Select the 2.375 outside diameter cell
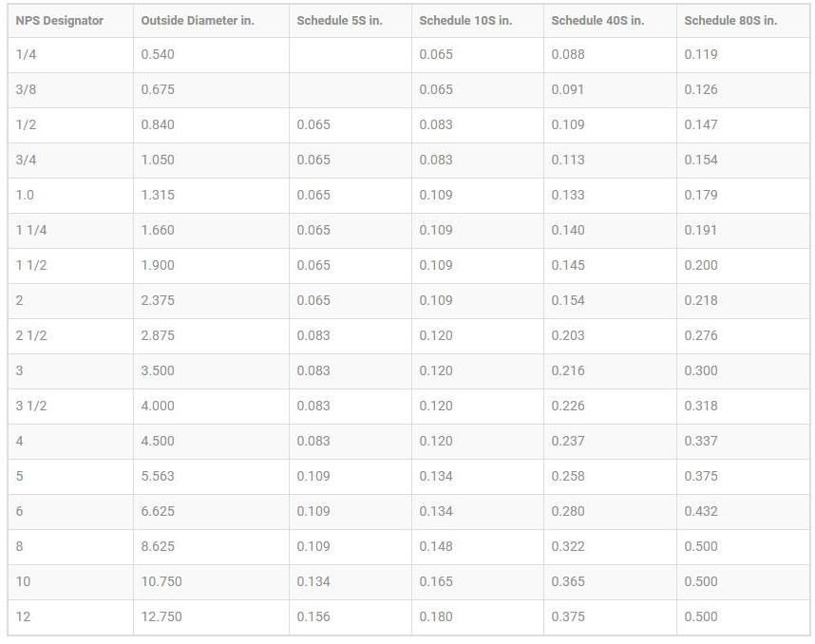This screenshot has height=644, width=815. 158,300
